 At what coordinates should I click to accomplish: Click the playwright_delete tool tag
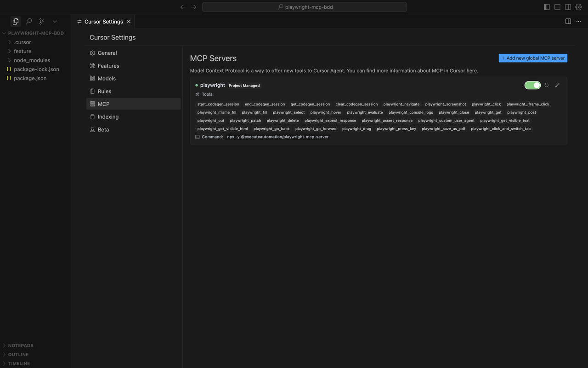283,121
